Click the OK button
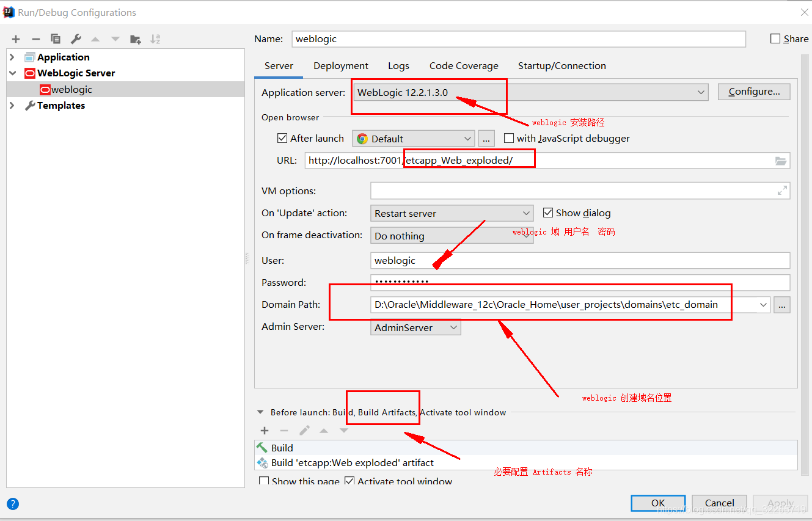The width and height of the screenshot is (812, 521). click(x=658, y=503)
